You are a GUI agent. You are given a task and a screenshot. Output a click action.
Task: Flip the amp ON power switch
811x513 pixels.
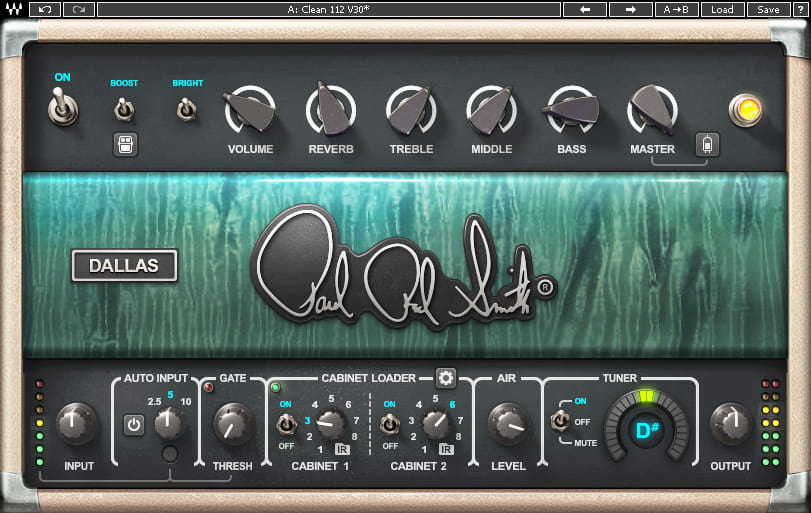(63, 105)
